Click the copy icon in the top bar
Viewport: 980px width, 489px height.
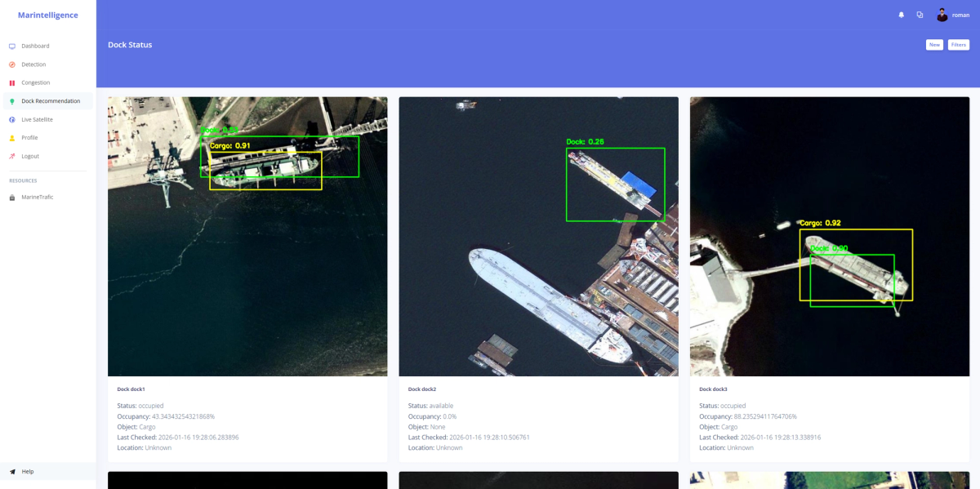coord(920,14)
